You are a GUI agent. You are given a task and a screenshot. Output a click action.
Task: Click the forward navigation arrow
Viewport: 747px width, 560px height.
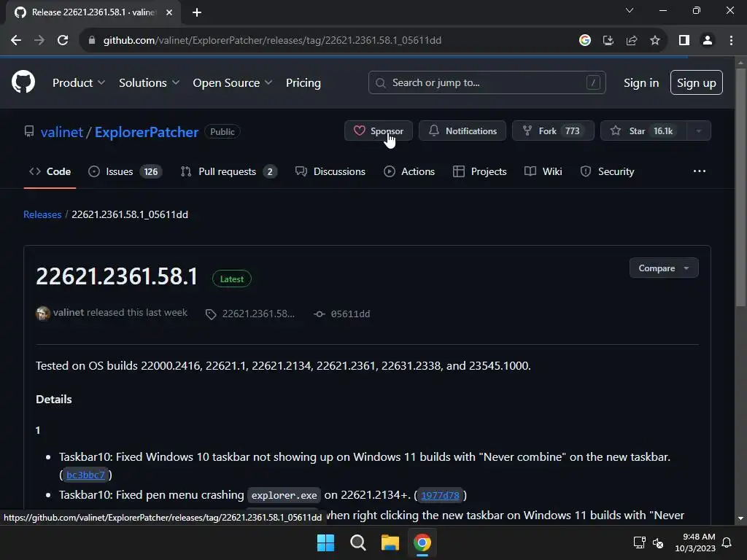coord(39,41)
